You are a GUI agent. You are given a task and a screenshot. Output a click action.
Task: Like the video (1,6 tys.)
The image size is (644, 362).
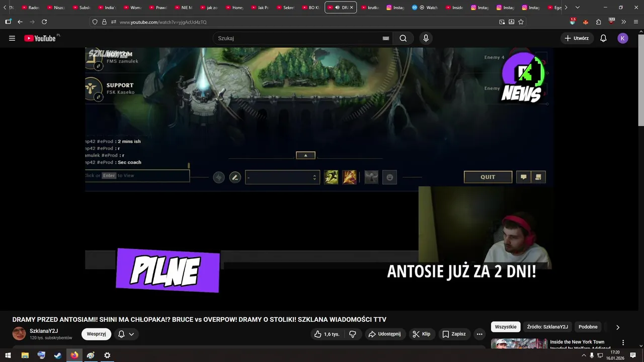(x=327, y=334)
